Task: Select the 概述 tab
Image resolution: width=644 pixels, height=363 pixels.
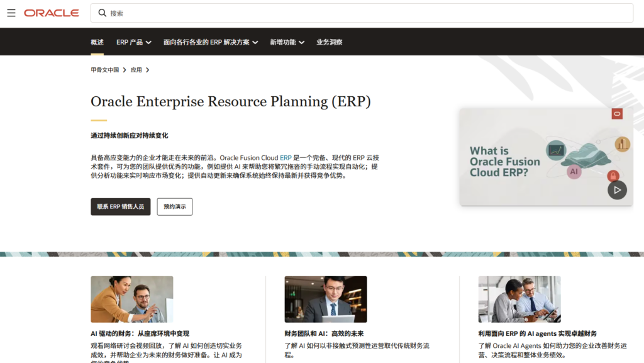Action: tap(97, 42)
